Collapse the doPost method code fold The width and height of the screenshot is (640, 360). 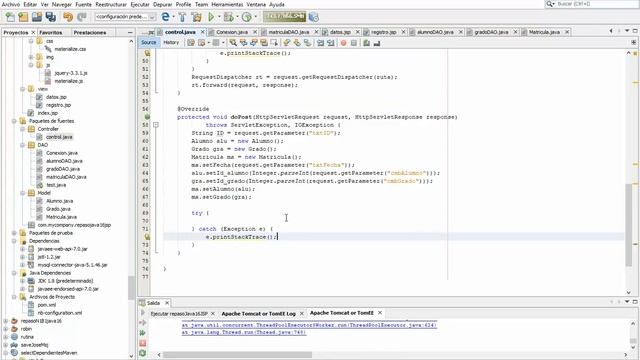tap(156, 125)
